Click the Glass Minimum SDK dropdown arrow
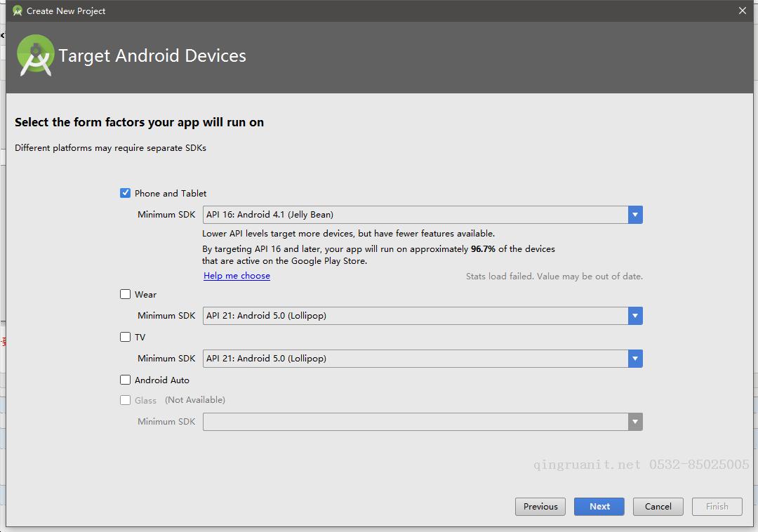This screenshot has width=758, height=532. (x=635, y=422)
